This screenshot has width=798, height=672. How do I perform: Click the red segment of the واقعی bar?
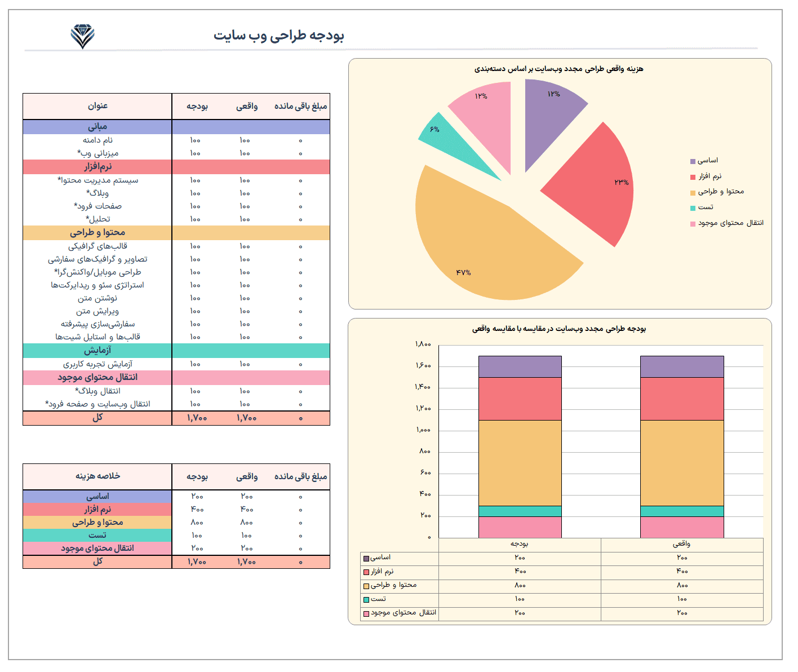[682, 399]
